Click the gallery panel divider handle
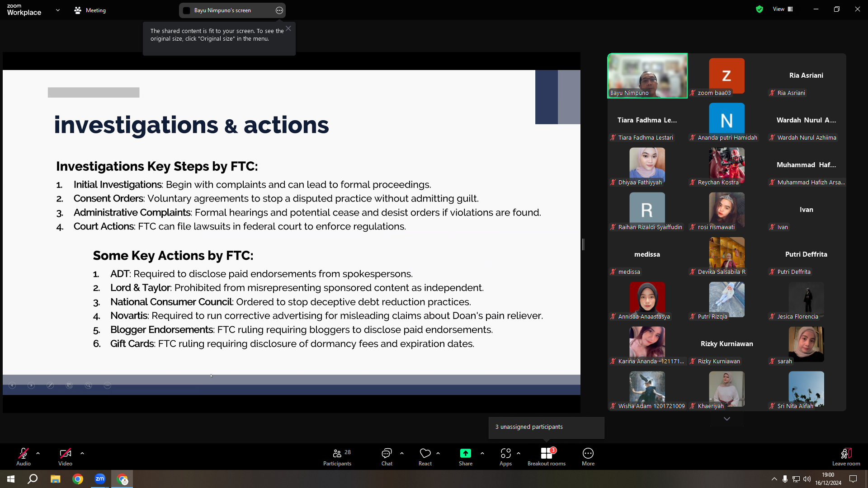The width and height of the screenshot is (868, 488). tap(583, 244)
